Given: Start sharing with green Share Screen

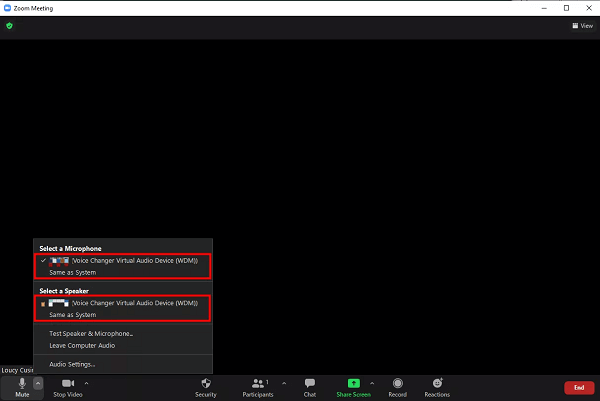Looking at the screenshot, I should tap(353, 386).
